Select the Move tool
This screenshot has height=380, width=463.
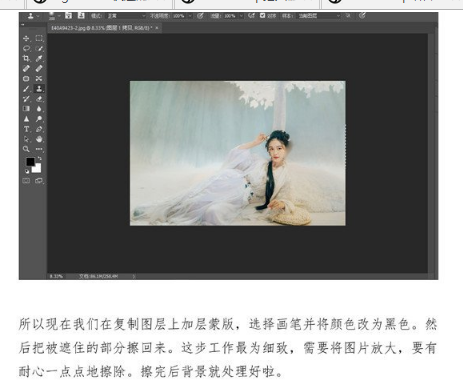[x=26, y=38]
